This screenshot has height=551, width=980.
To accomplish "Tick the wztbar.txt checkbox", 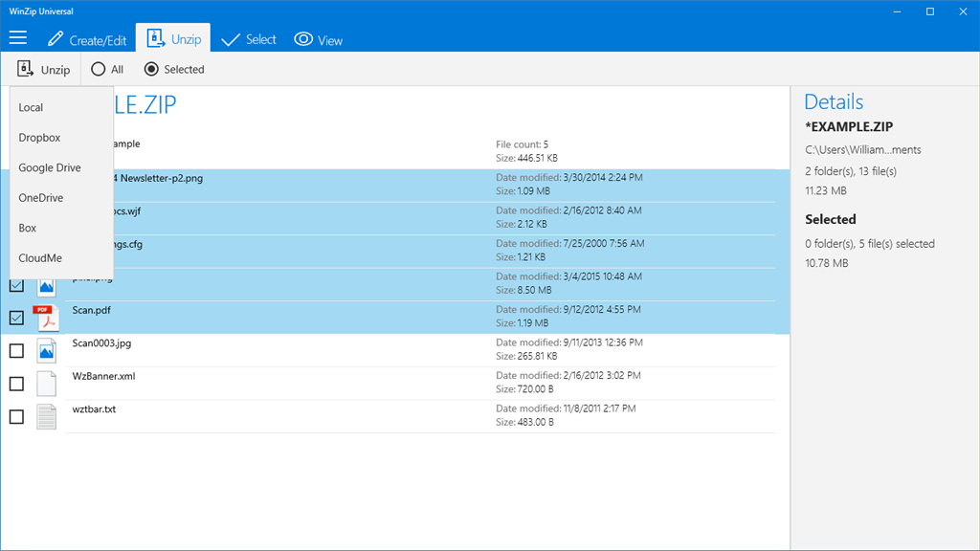I will (17, 417).
